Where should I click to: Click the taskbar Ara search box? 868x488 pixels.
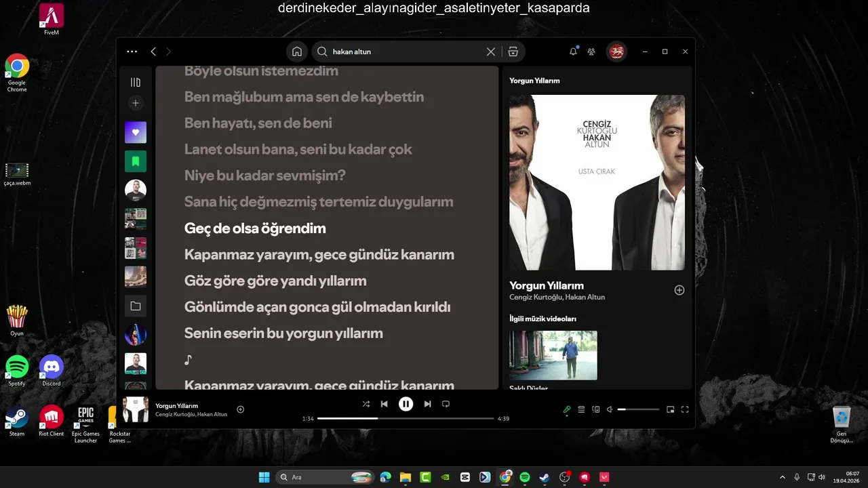pyautogui.click(x=325, y=477)
